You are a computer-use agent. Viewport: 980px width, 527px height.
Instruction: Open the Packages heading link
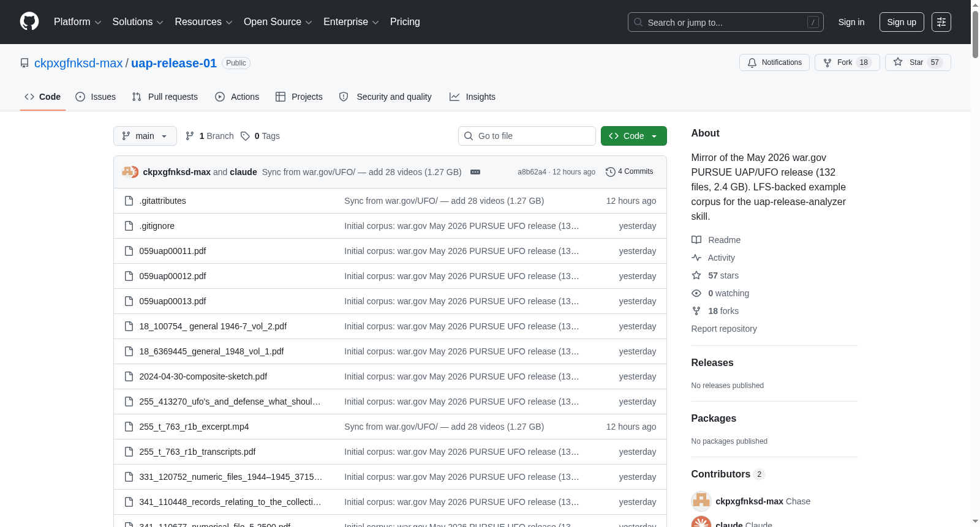tap(714, 418)
